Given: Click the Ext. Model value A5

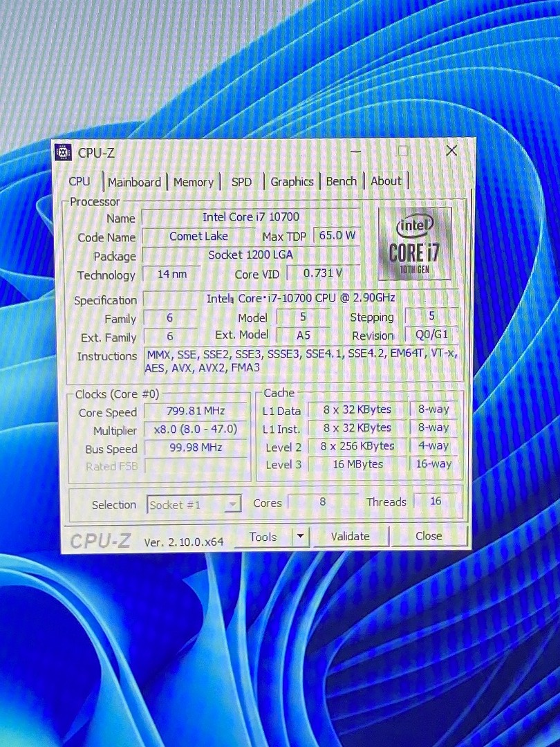Looking at the screenshot, I should point(303,335).
